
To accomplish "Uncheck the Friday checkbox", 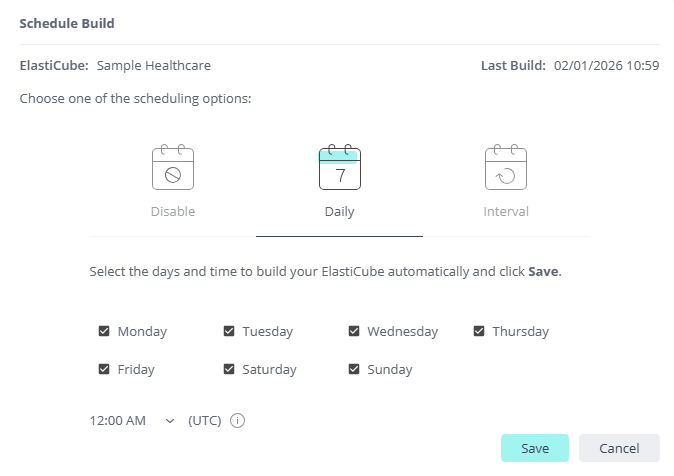I will tap(104, 369).
